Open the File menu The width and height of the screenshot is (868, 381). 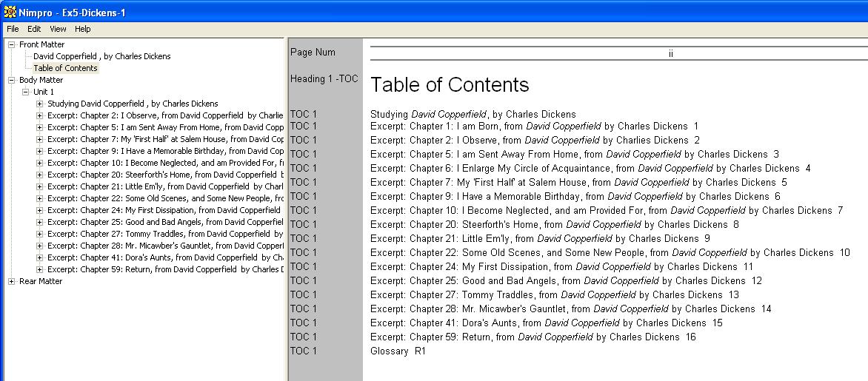tap(13, 29)
